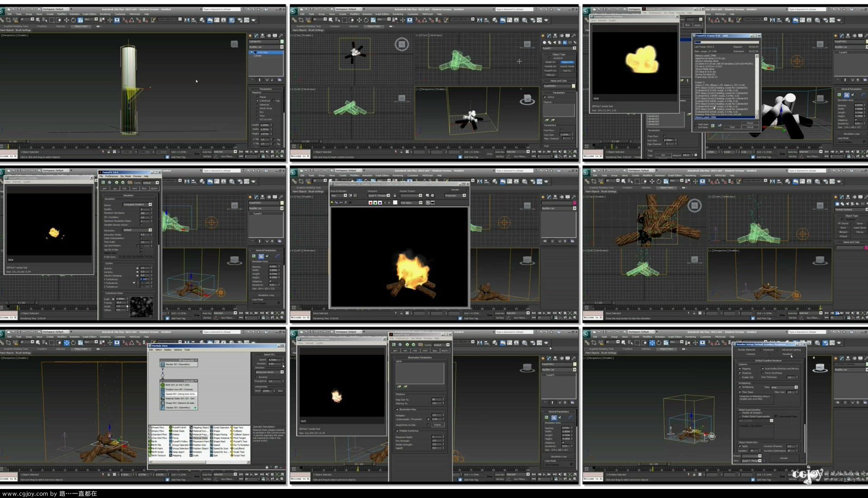Select Box mapping radio in cylinder screenshot

pos(258,112)
